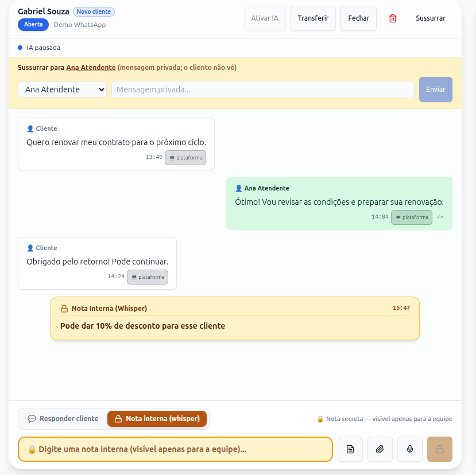
Task: Click the Gabriel Souza contact name
Action: (44, 11)
